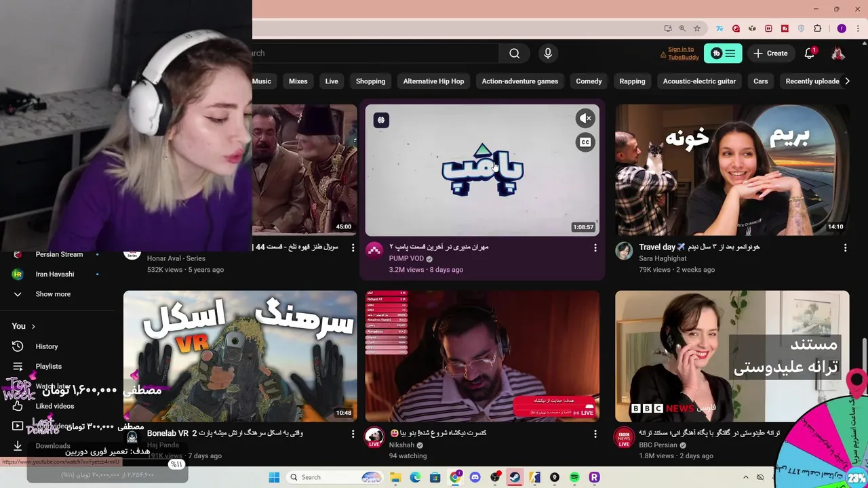
Task: Open the Nikshah live channel avatar
Action: [374, 437]
